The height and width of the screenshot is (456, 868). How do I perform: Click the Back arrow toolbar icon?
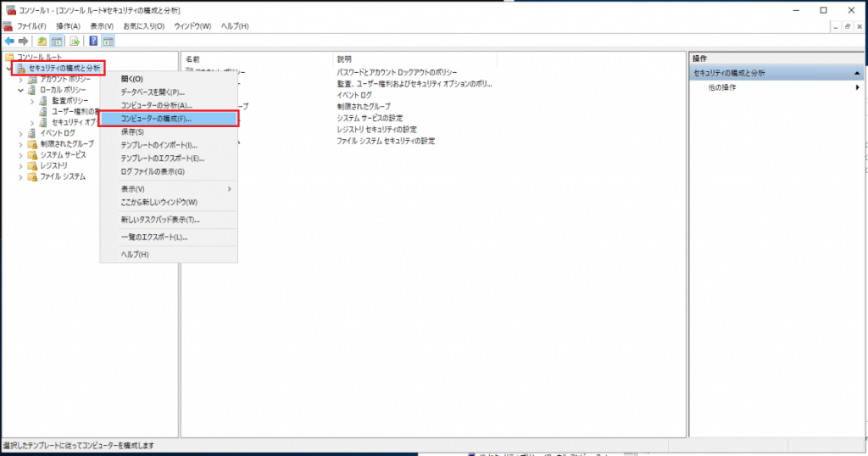(x=9, y=42)
